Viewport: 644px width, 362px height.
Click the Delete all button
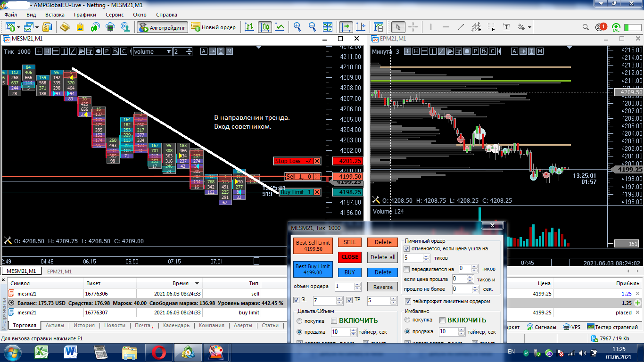(383, 257)
